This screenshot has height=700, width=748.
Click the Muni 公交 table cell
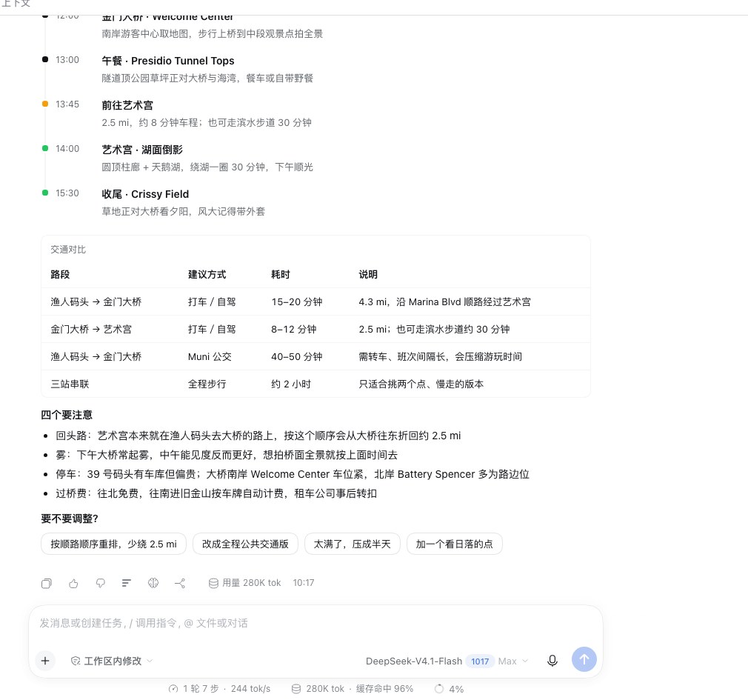(210, 357)
